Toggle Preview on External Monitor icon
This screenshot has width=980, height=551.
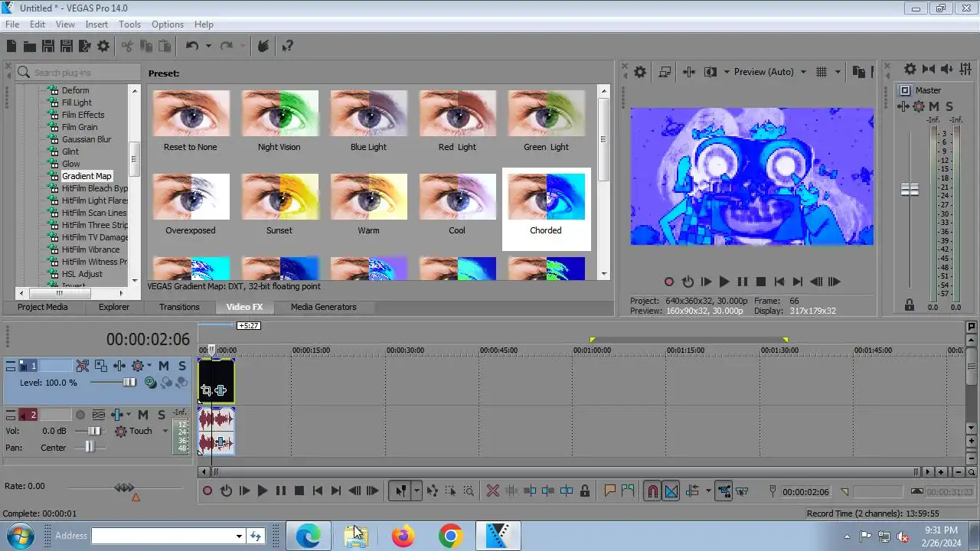coord(665,72)
